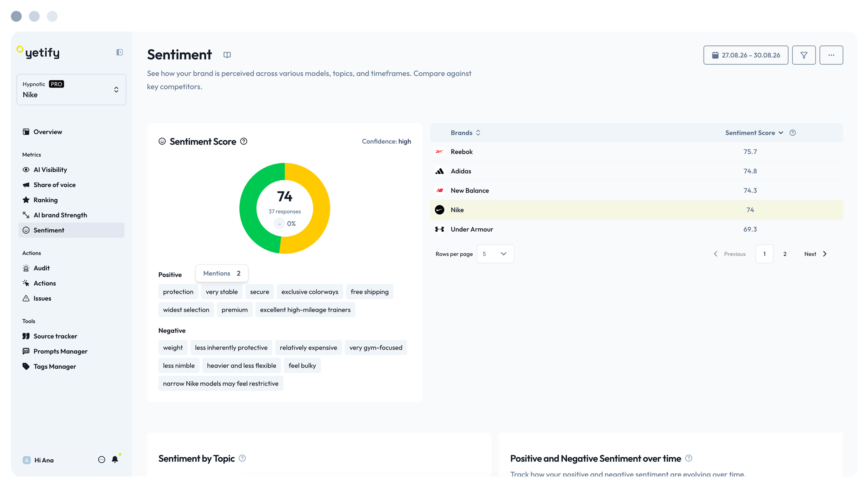Image resolution: width=868 pixels, height=488 pixels.
Task: Click the 'less inherently protective' tag
Action: point(231,347)
